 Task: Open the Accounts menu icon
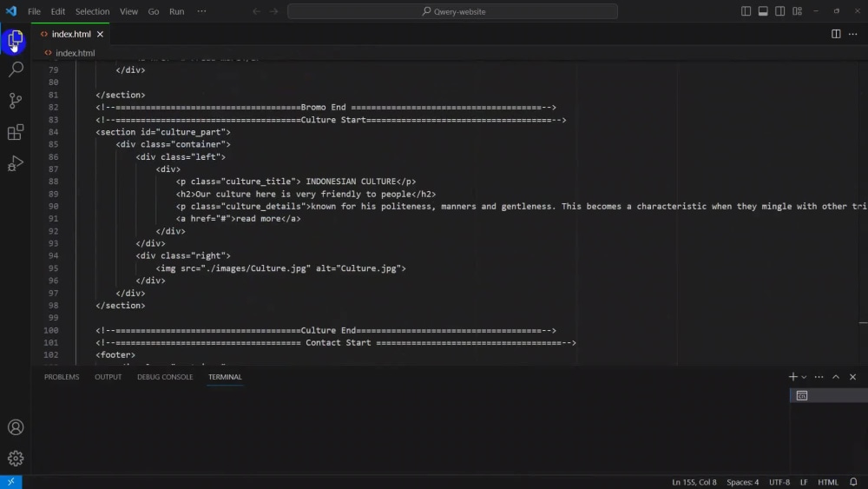point(16,427)
